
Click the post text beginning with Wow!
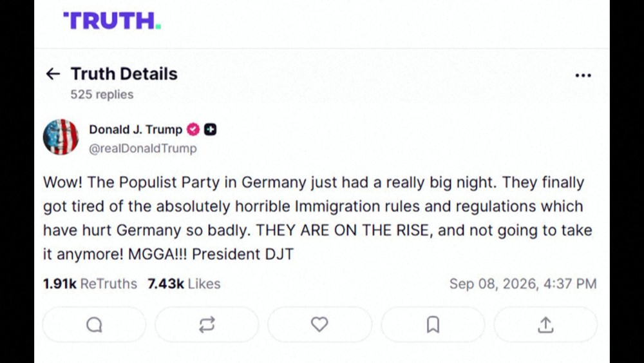317,218
